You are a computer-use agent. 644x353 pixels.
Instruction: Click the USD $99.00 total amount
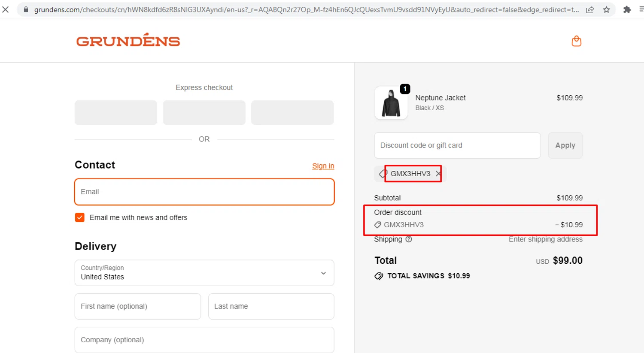coord(559,260)
